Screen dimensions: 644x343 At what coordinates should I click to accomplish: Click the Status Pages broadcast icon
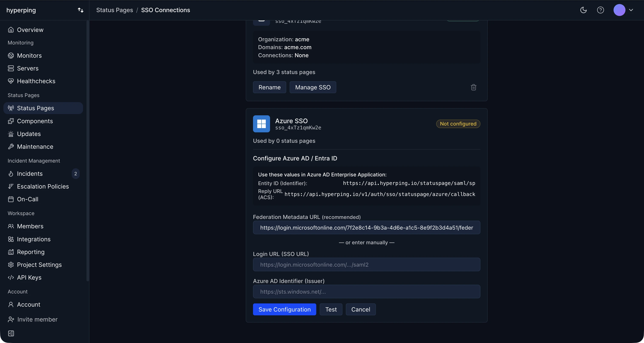[11, 108]
